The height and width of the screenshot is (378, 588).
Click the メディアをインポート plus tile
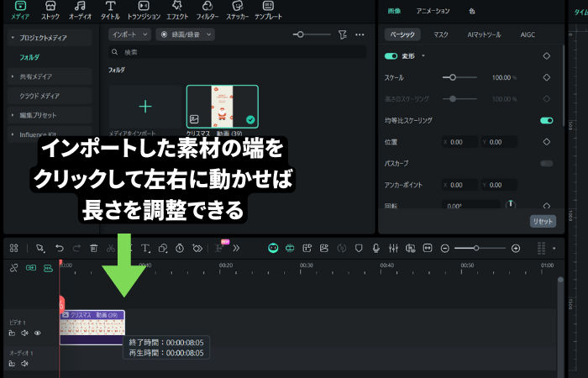[145, 107]
